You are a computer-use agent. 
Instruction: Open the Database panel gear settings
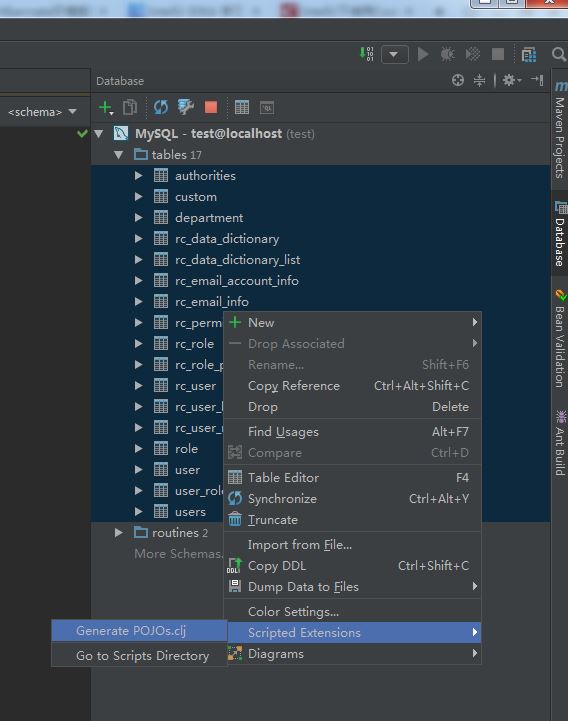(511, 80)
